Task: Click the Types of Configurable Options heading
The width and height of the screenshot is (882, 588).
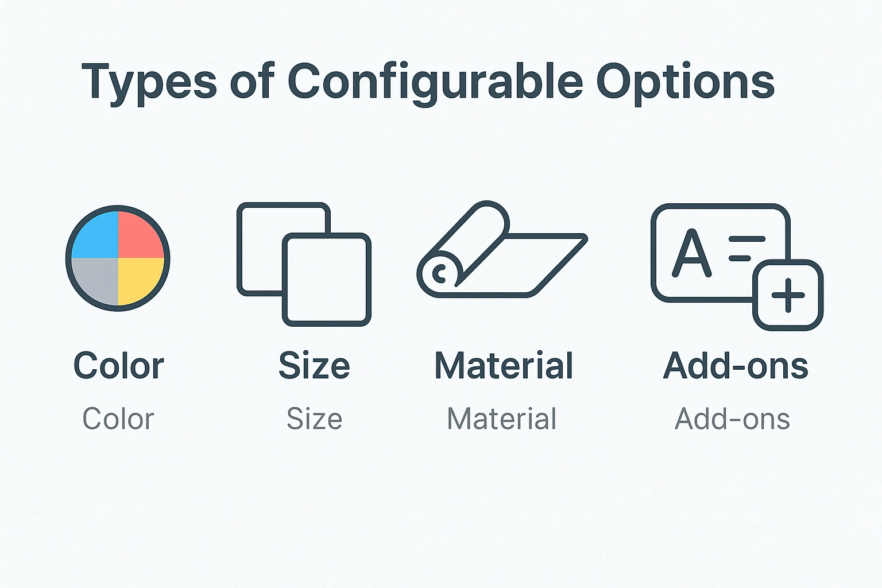Action: pyautogui.click(x=428, y=82)
